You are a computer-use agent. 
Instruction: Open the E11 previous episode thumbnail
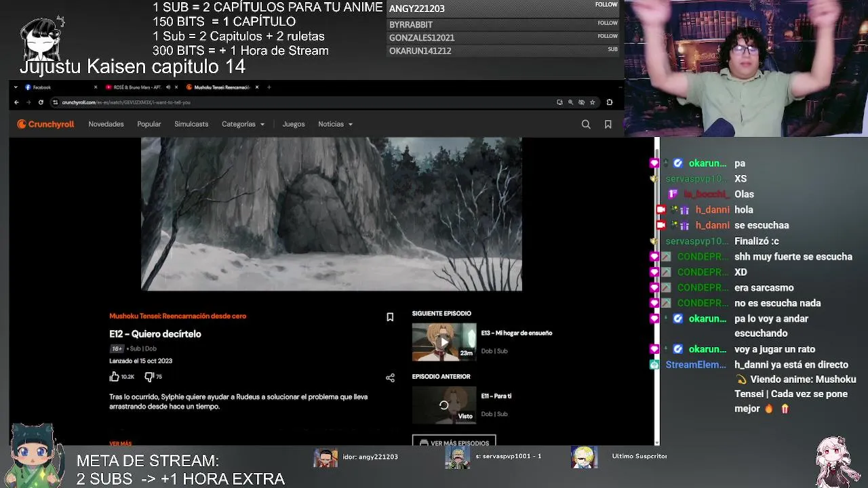444,405
